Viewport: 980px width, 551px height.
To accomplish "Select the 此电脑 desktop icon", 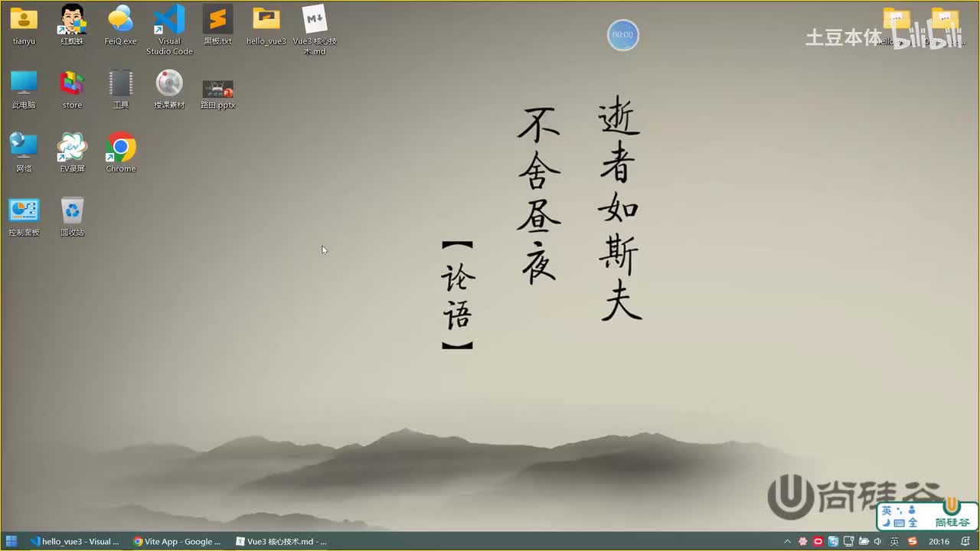I will coord(24,90).
